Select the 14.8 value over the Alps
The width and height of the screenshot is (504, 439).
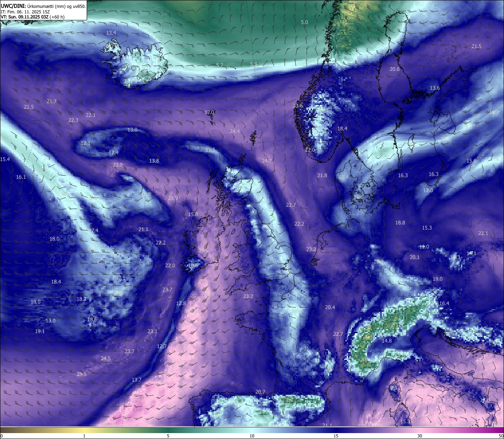(x=387, y=341)
